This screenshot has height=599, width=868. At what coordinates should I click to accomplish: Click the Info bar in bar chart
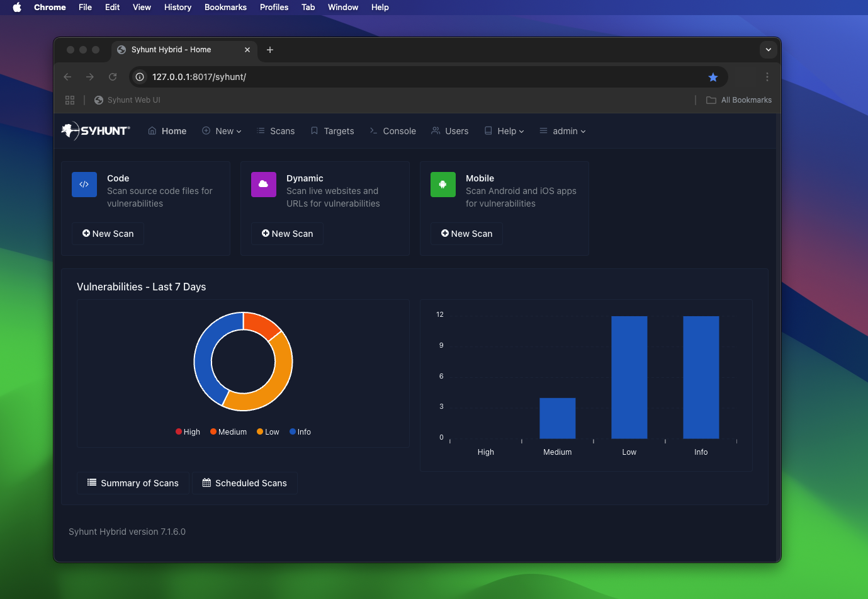click(701, 377)
